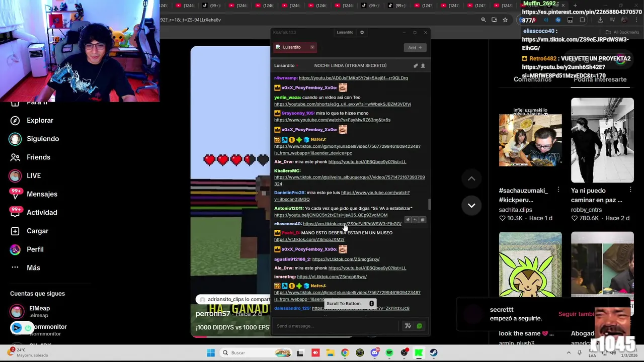Screen dimensions: 644x362
Task: Open more options for Ya ni puedo video
Action: tap(630, 190)
